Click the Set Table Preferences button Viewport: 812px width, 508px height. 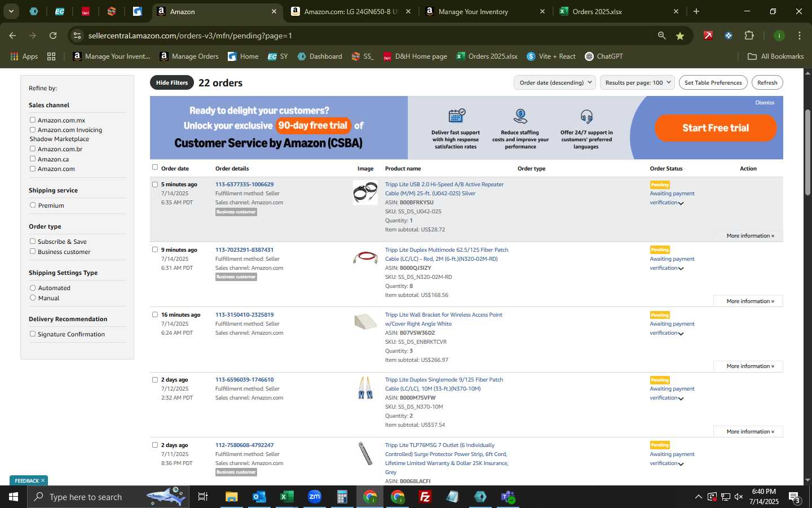point(713,82)
